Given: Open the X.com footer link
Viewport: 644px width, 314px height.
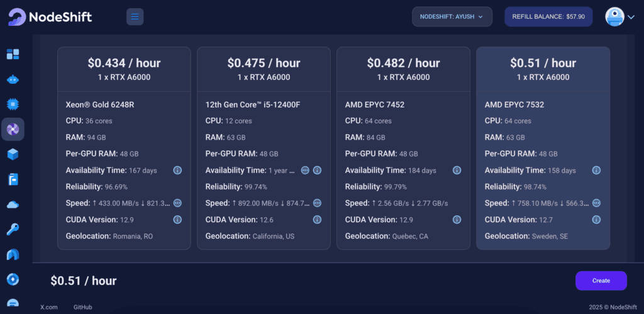Looking at the screenshot, I should coord(49,307).
